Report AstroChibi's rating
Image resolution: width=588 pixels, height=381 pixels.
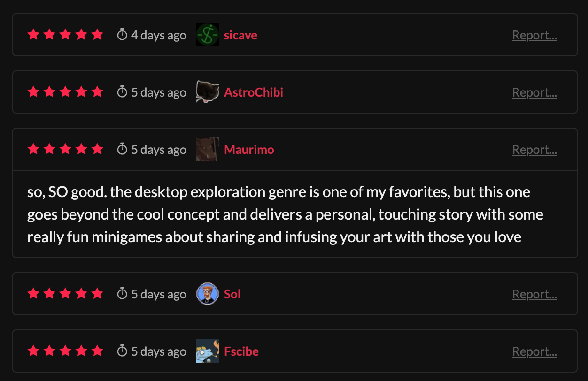tap(534, 92)
